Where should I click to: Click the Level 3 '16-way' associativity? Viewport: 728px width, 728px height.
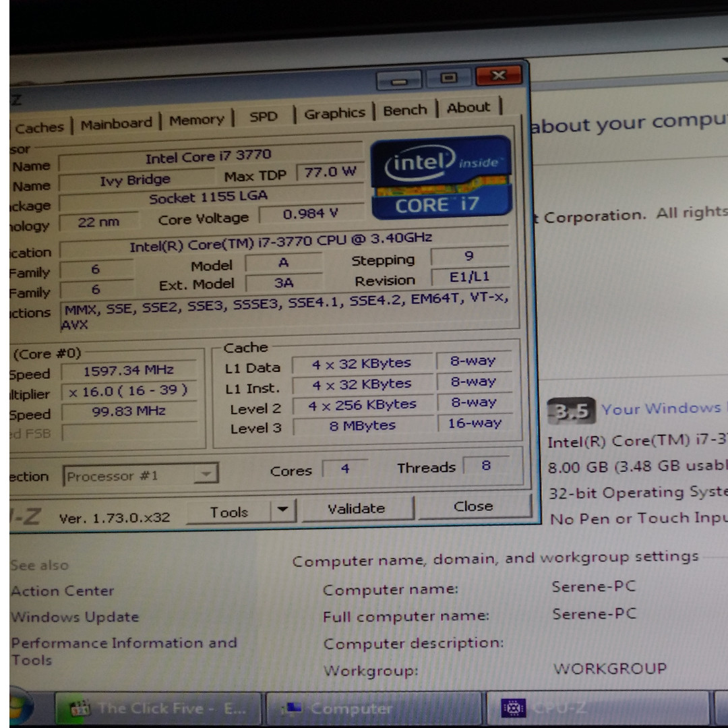tap(475, 423)
